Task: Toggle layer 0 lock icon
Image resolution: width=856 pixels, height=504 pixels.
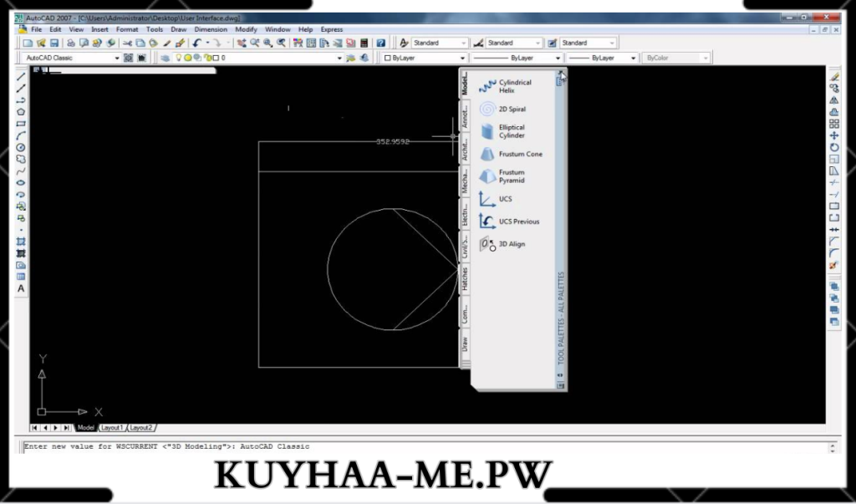Action: point(208,58)
